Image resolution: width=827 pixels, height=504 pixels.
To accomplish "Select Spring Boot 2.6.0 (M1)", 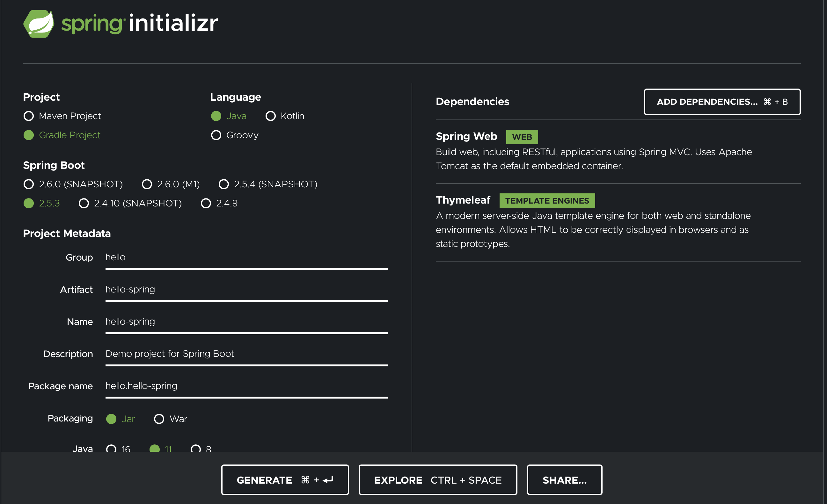I will (x=147, y=184).
